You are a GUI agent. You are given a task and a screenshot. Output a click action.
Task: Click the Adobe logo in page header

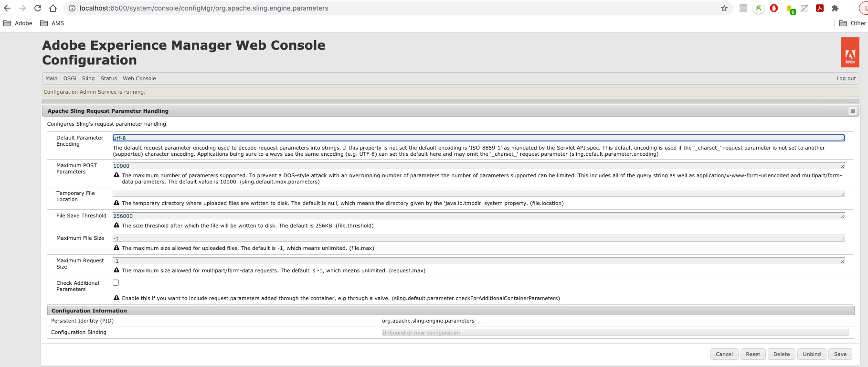click(x=850, y=53)
